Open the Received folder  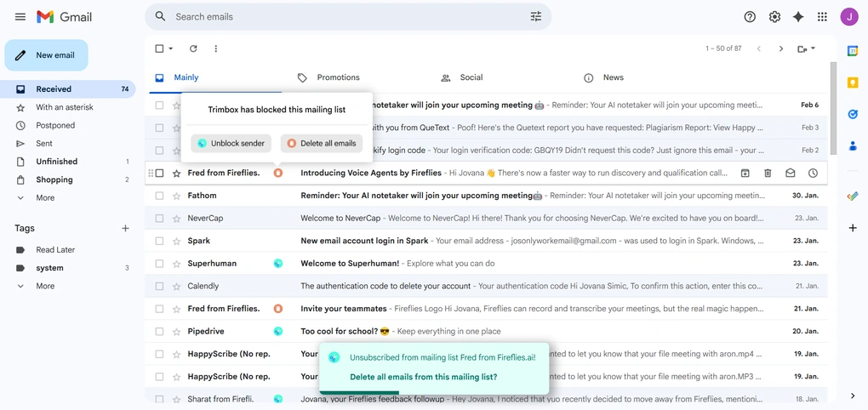tap(67, 89)
